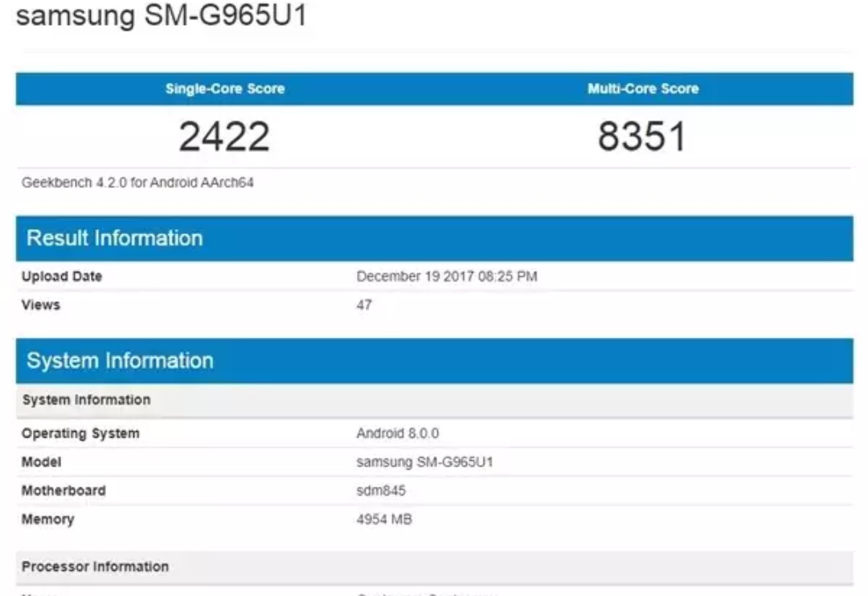Click the model value 'samsung SM-G965U1' in table
Screen dimensions: 868x596
[424, 462]
